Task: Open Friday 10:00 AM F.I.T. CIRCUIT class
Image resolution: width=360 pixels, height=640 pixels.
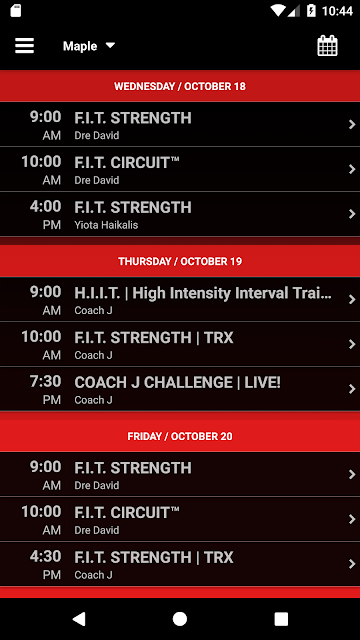Action: point(180,519)
